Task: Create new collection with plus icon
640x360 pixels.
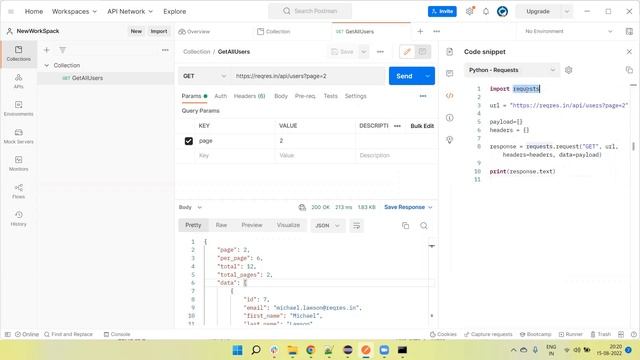Action: [47, 50]
